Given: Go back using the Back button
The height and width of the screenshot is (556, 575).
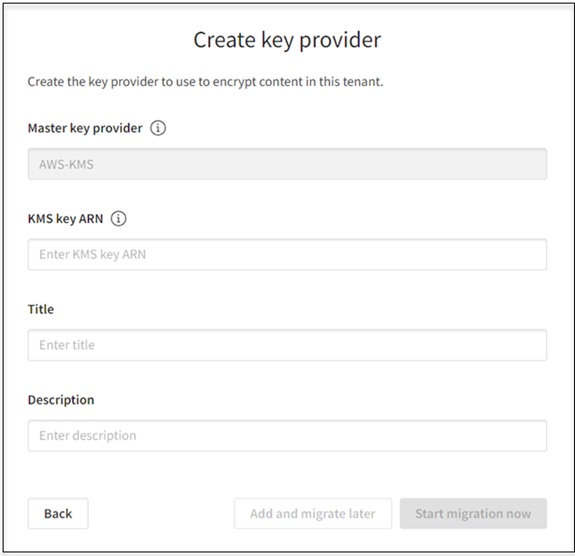Looking at the screenshot, I should pyautogui.click(x=58, y=513).
